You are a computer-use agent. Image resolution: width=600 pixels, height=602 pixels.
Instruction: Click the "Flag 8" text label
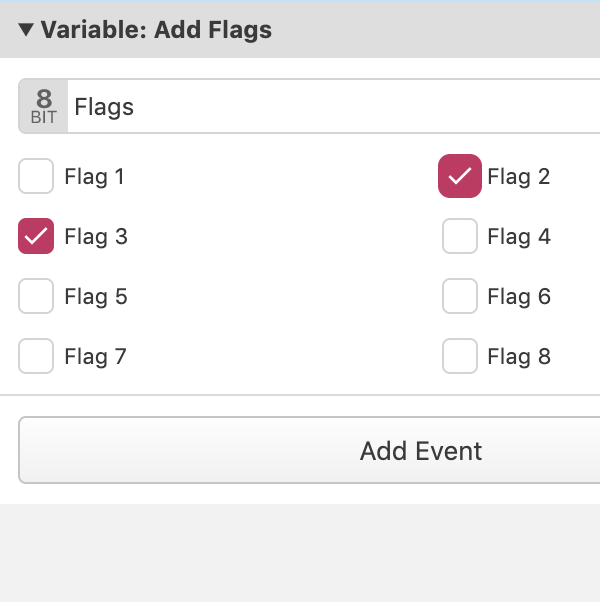coord(519,357)
